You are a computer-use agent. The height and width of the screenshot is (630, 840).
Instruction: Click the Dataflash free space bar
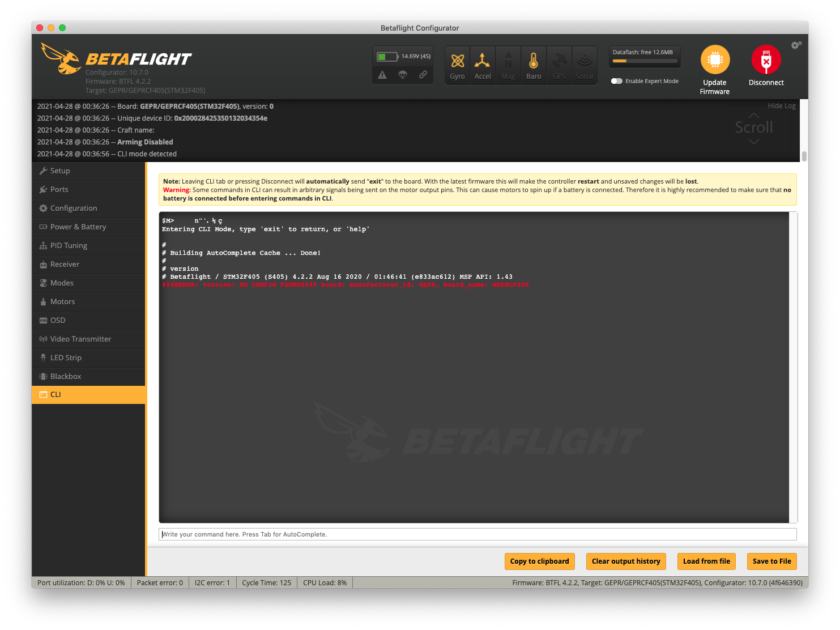click(645, 61)
